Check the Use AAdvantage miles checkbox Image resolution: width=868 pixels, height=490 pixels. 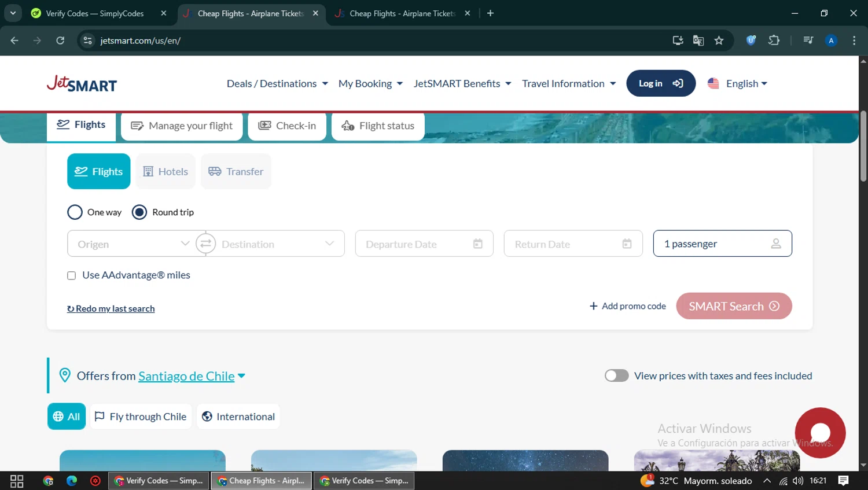(71, 275)
